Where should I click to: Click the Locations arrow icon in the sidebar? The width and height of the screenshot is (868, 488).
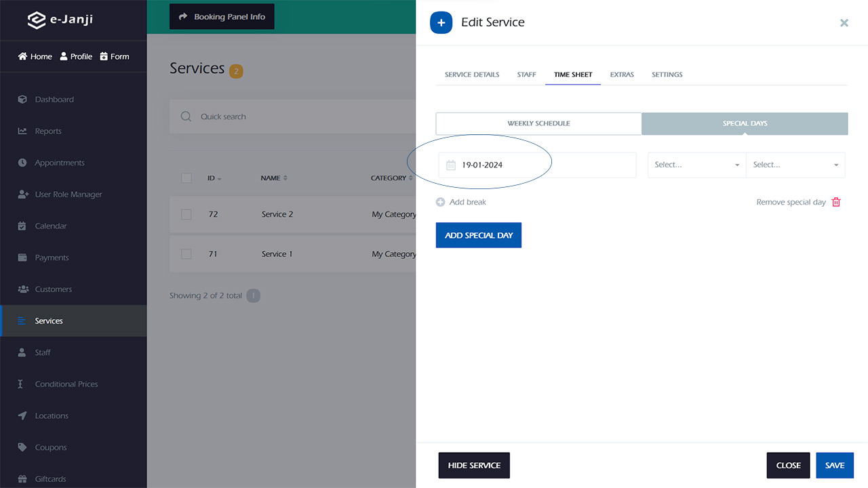tap(22, 415)
